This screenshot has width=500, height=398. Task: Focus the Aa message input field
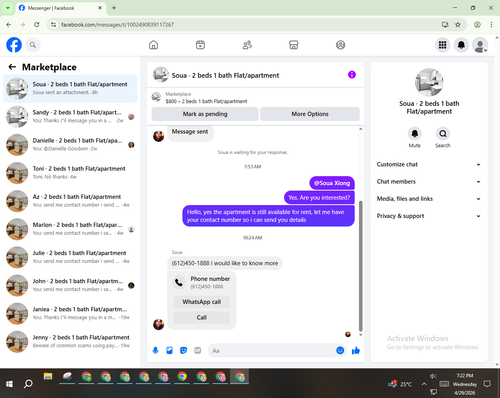[272, 351]
